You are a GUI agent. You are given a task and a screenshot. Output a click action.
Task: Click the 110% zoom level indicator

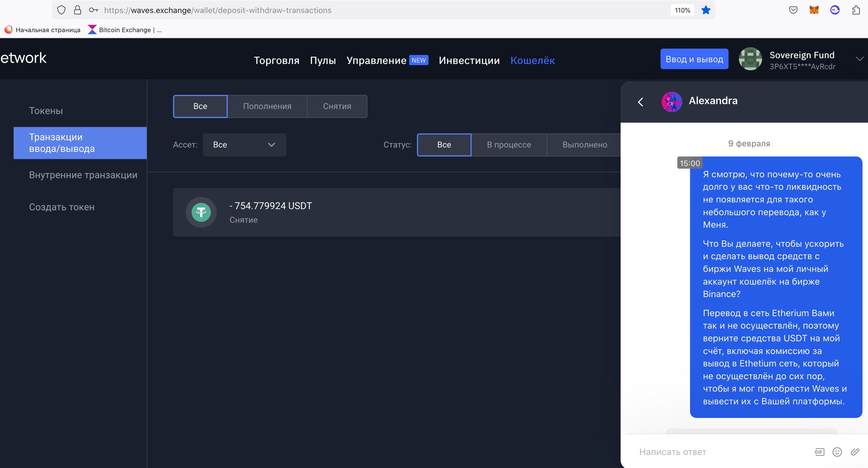[x=682, y=10]
